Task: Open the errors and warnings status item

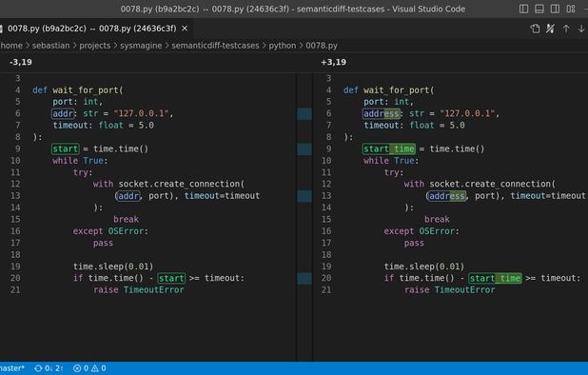Action: click(x=89, y=368)
